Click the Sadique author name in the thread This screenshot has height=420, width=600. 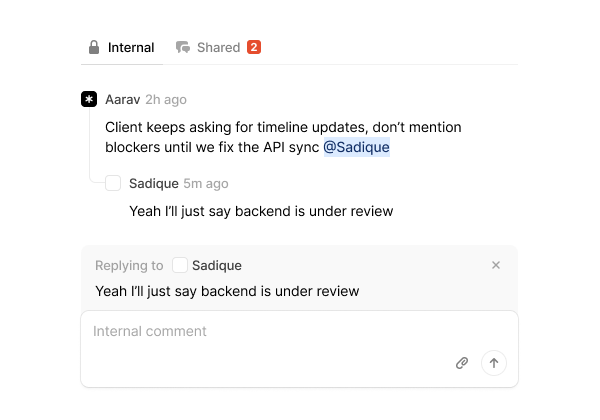coord(153,183)
